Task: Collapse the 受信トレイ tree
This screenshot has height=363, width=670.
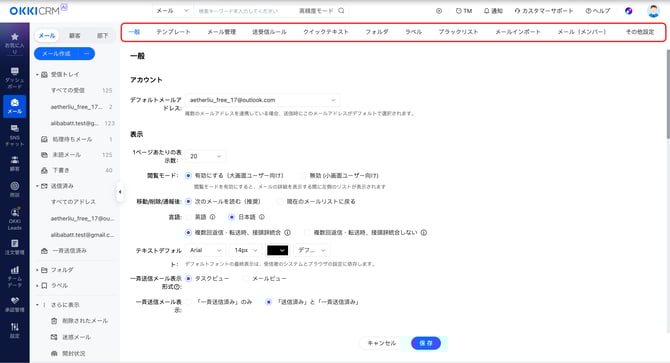Action: tap(37, 75)
